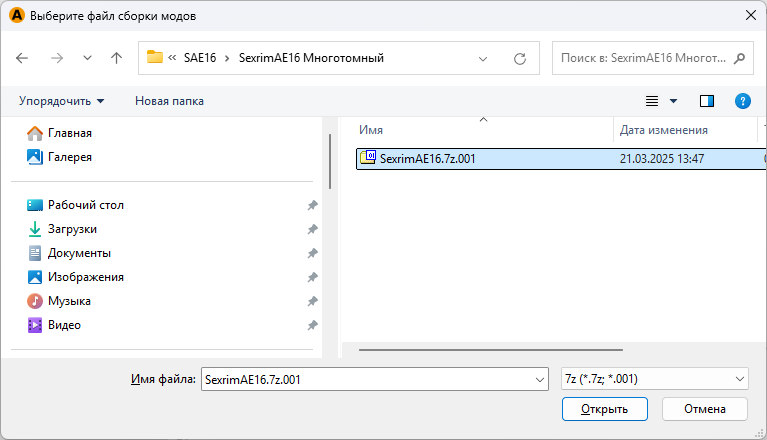Screen dimensions: 767x440
Task: Open the Упорядочить menu
Action: [x=61, y=101]
